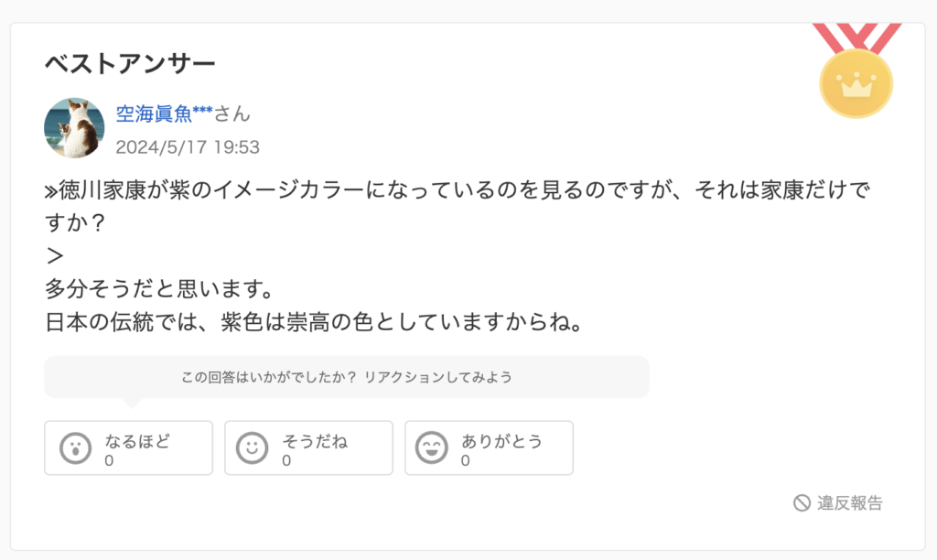React with the なるほど button
This screenshot has height=560, width=937.
[x=128, y=448]
